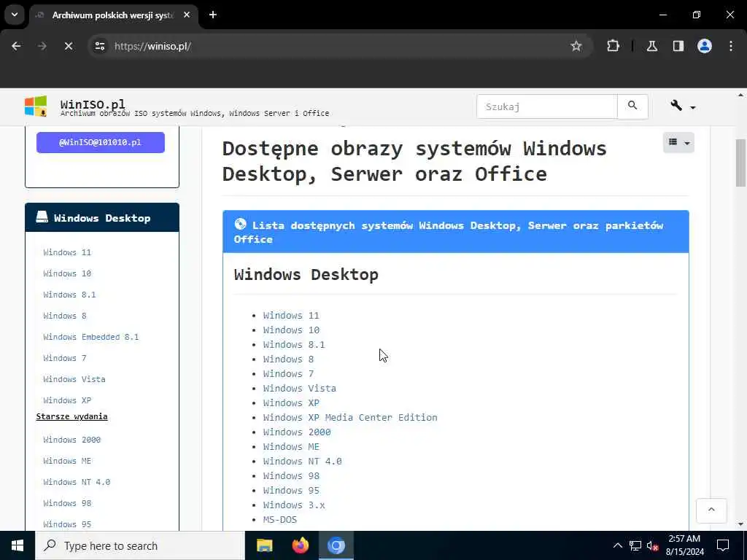
Task: Click the taskbar search box
Action: tap(139, 545)
